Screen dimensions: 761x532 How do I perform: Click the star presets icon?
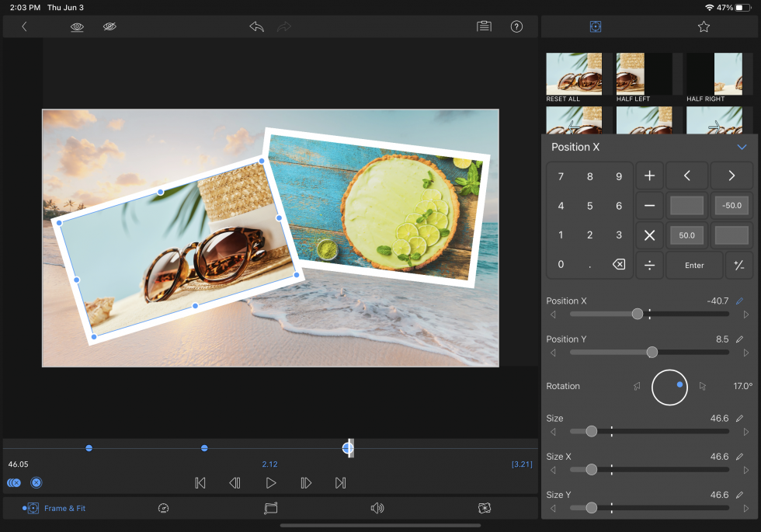point(704,26)
